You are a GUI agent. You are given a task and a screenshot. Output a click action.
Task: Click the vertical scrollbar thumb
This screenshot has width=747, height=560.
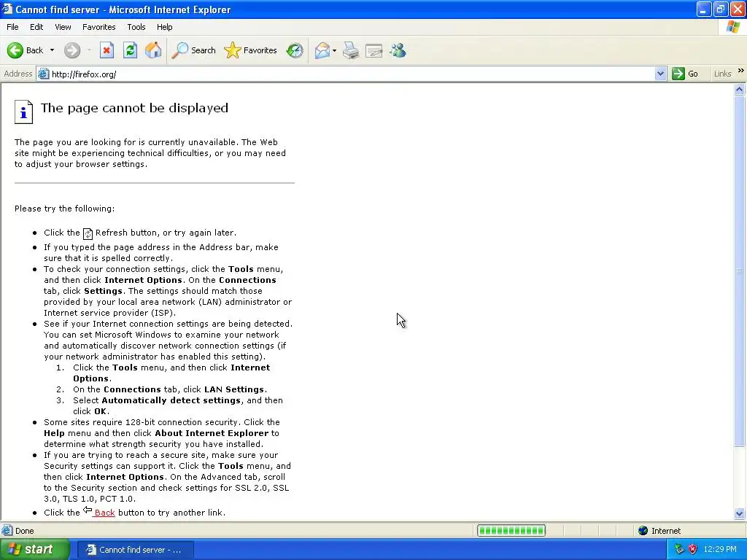point(740,271)
